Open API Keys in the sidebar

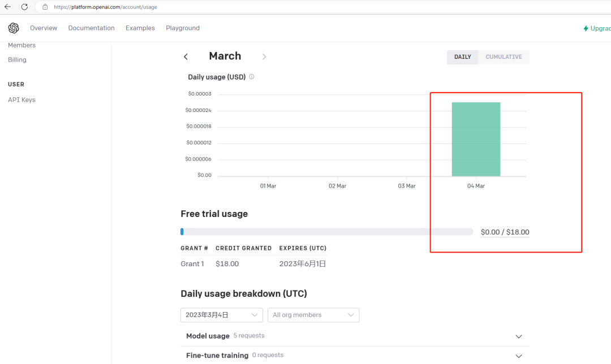[22, 99]
